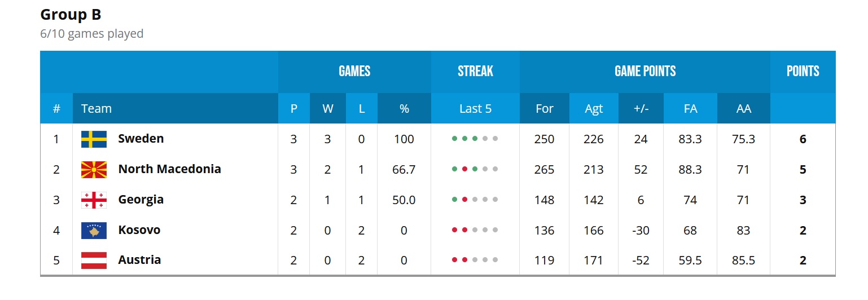868x300 pixels.
Task: Click the Austria flag icon
Action: [x=94, y=261]
